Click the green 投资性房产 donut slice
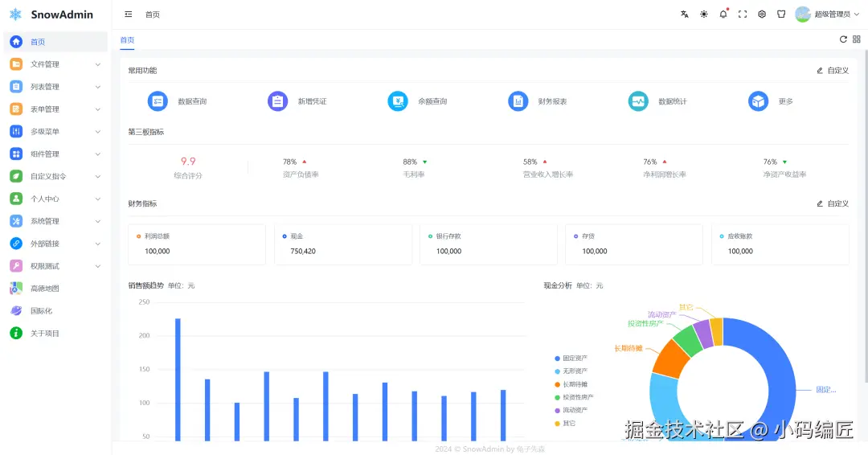Viewport: 868px width, 455px height. pyautogui.click(x=688, y=340)
